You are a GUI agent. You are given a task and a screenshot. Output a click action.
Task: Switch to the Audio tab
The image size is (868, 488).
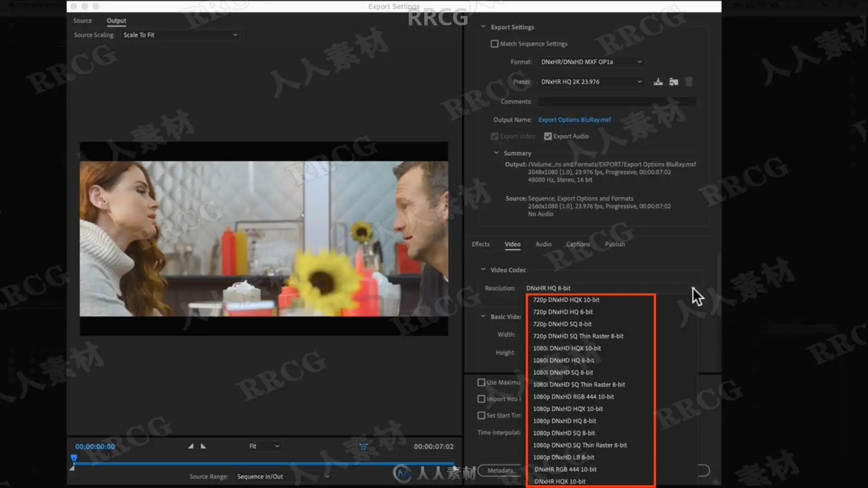click(543, 244)
